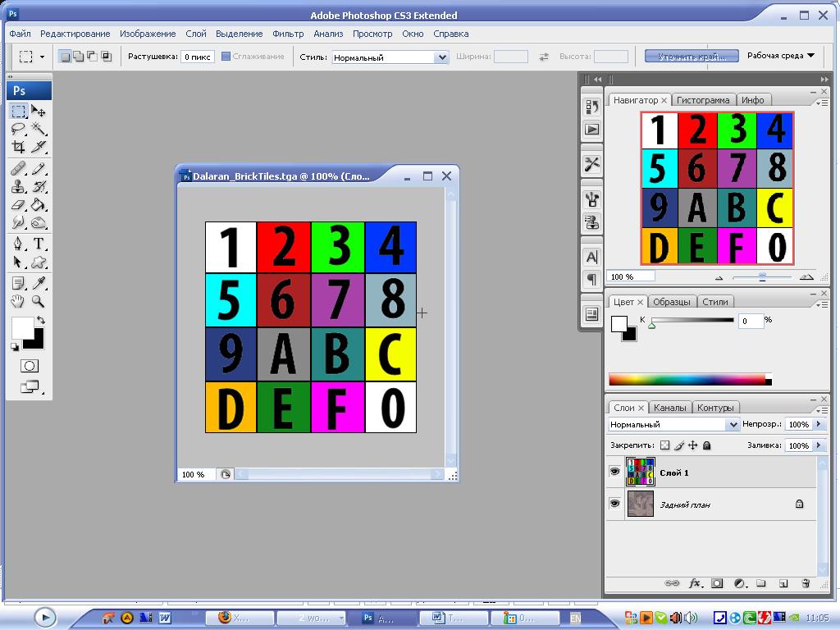The image size is (840, 630).
Task: Select the Slice tool
Action: [x=39, y=146]
